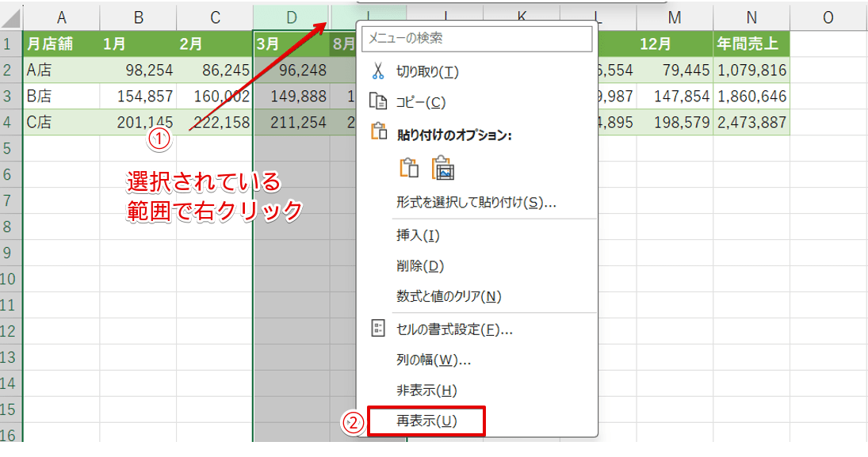Click the cell showing 2,473,887

(x=753, y=123)
